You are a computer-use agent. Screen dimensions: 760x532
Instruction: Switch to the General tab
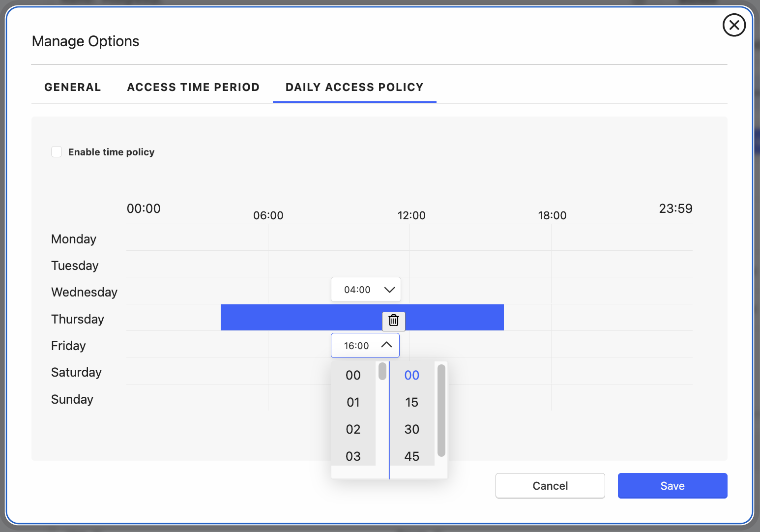[x=73, y=87]
